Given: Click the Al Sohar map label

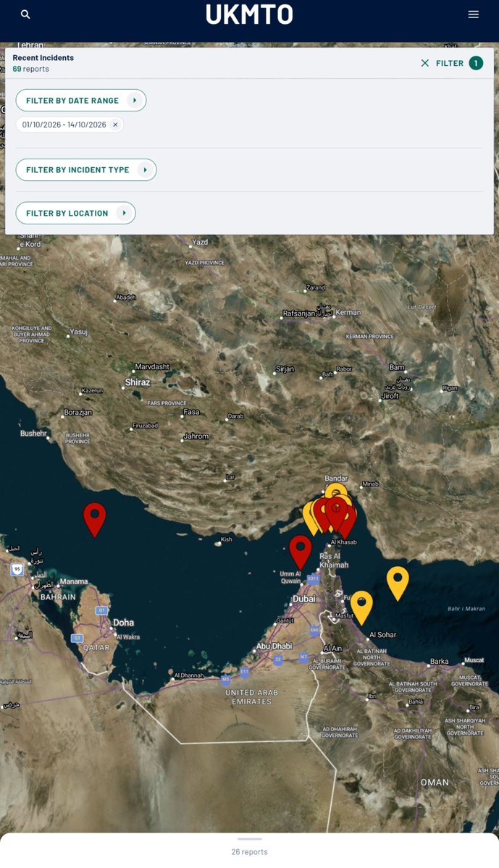Looking at the screenshot, I should (x=382, y=634).
